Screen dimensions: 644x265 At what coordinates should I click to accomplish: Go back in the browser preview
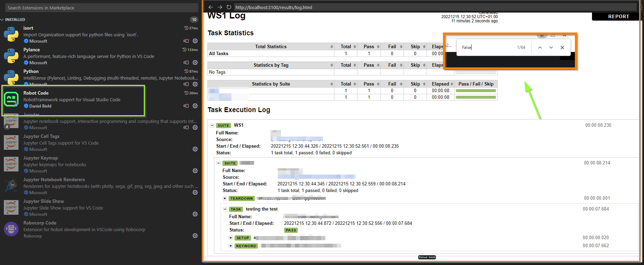(211, 7)
